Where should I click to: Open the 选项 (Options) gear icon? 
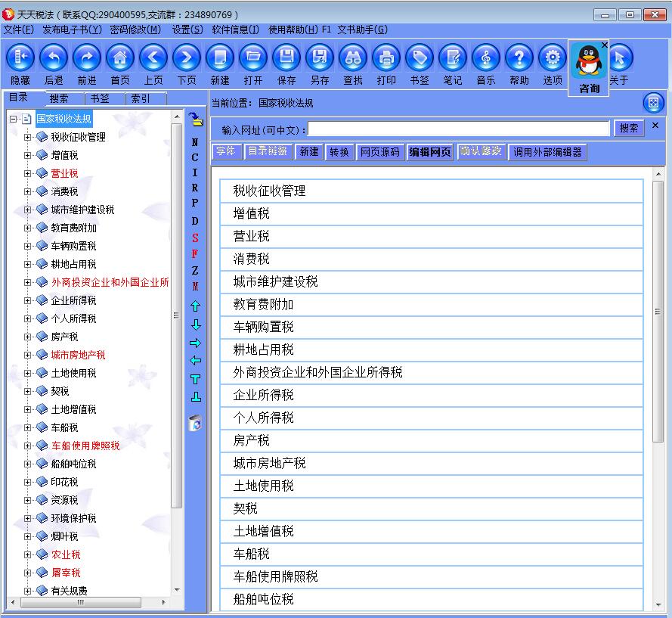553,58
